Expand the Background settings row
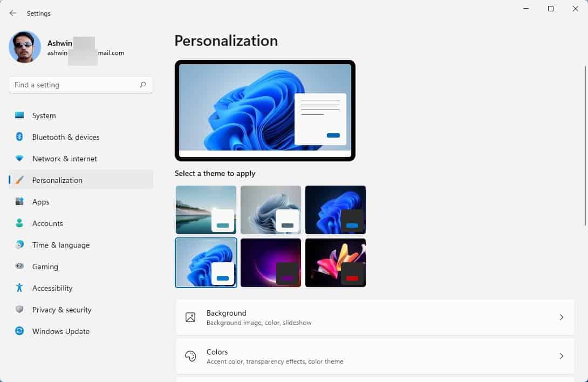 [375, 317]
